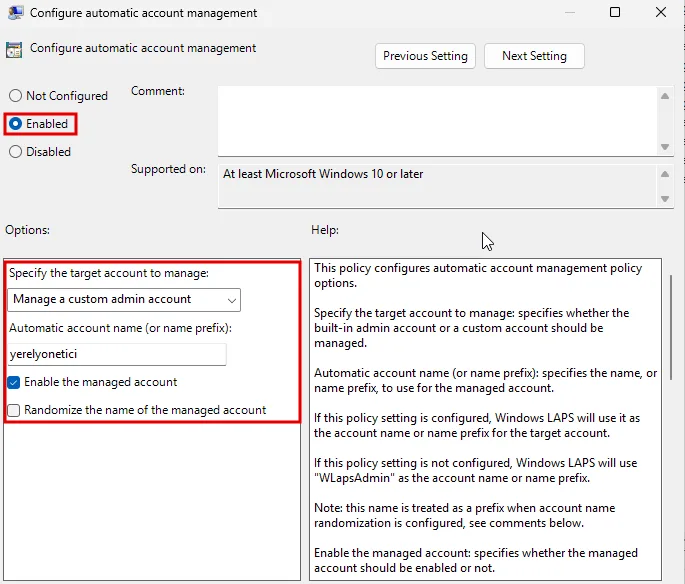Image resolution: width=685 pixels, height=584 pixels.
Task: Click Comment box scroll down arrow
Action: point(665,147)
